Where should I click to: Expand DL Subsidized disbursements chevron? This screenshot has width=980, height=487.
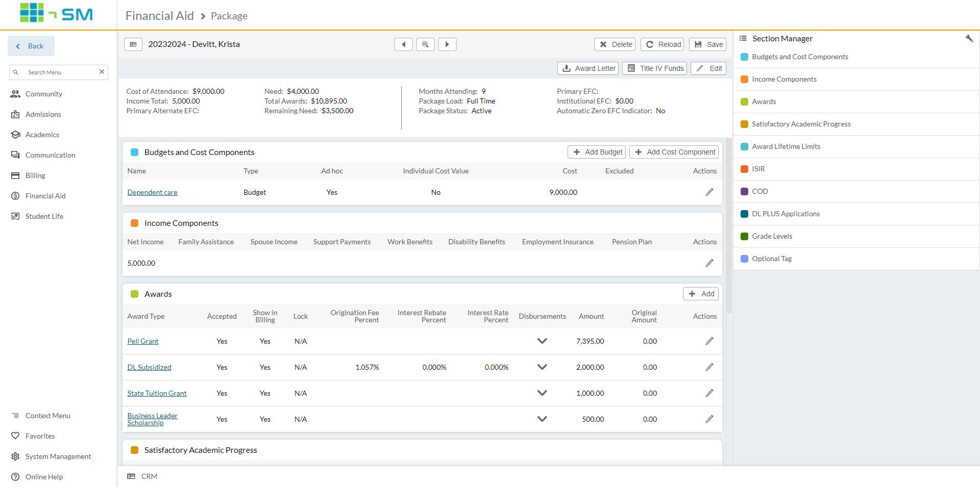(542, 367)
